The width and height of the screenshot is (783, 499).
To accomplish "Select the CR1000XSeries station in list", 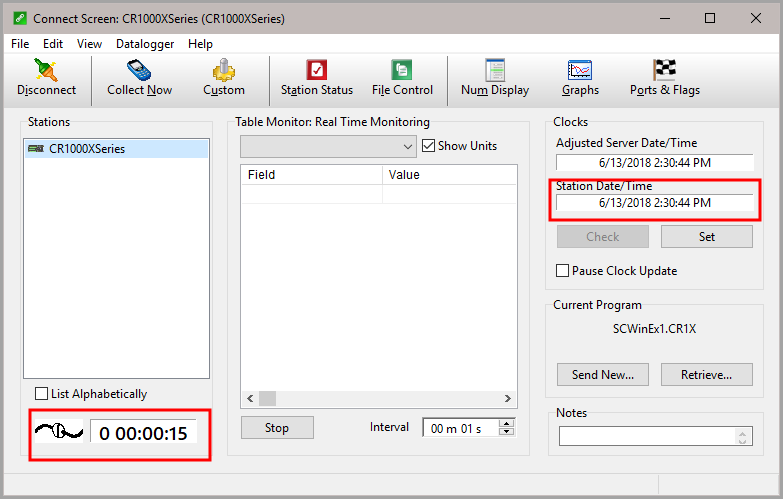I will coord(116,148).
